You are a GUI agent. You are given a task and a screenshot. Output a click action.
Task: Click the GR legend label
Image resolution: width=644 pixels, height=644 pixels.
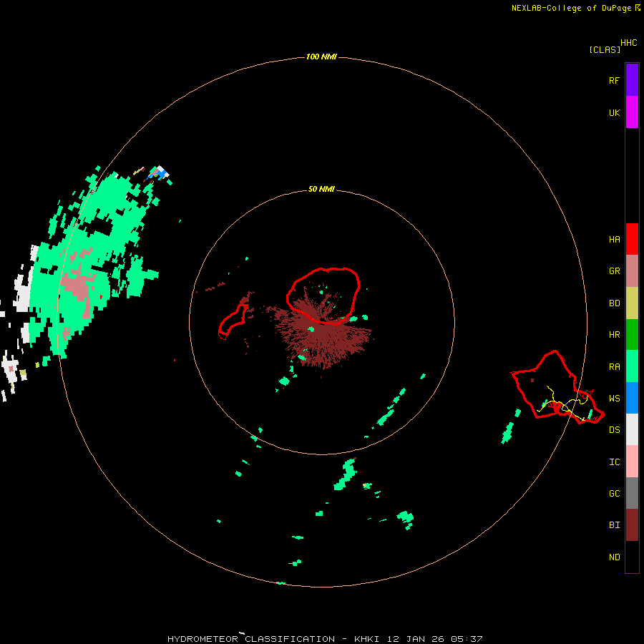[614, 271]
